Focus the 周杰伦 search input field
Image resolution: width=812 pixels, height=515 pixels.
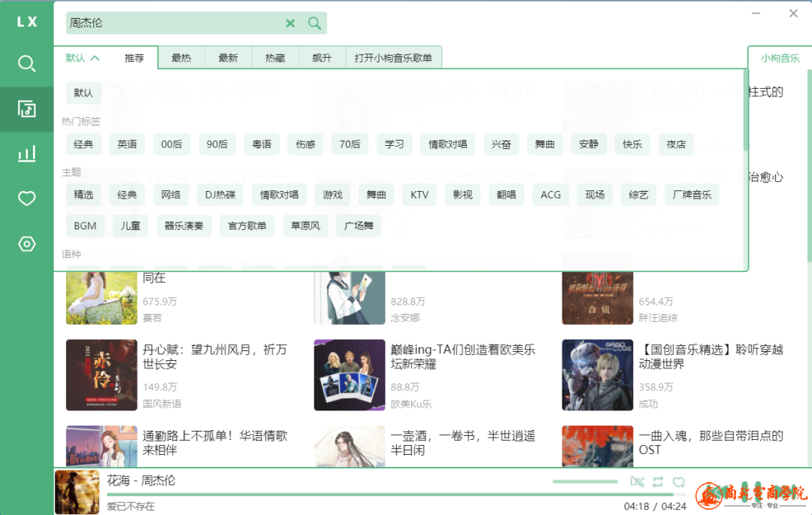[x=176, y=23]
